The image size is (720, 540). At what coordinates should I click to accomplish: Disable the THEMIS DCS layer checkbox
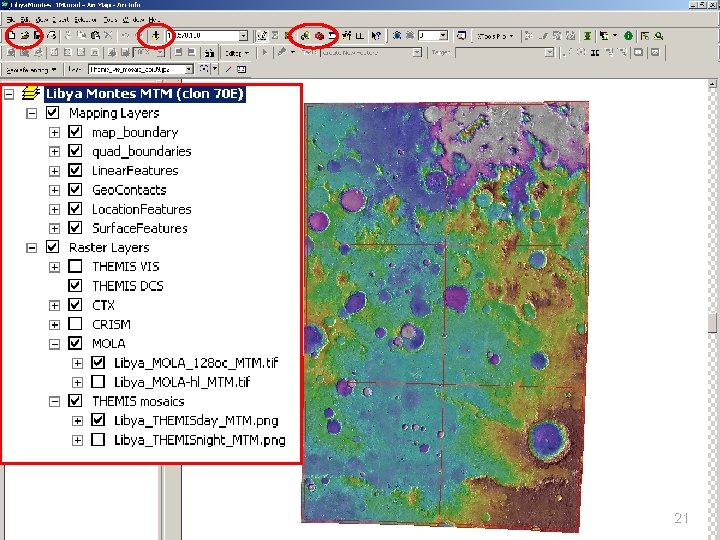pyautogui.click(x=75, y=286)
